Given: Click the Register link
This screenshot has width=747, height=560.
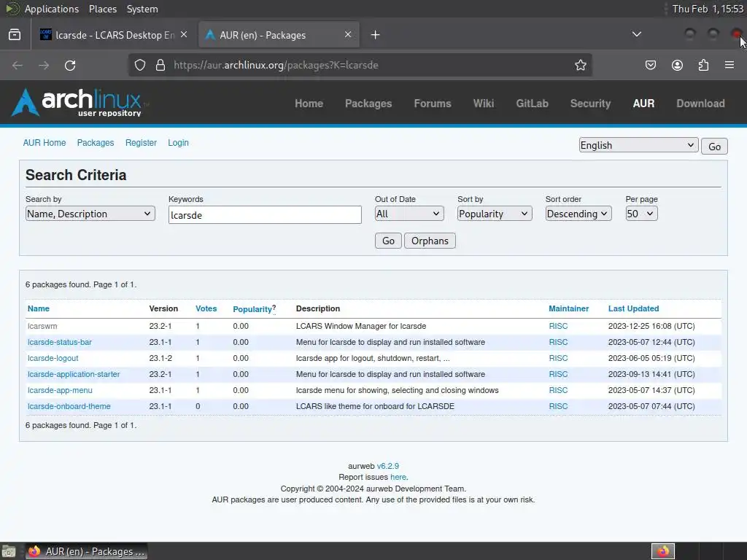Looking at the screenshot, I should [141, 143].
